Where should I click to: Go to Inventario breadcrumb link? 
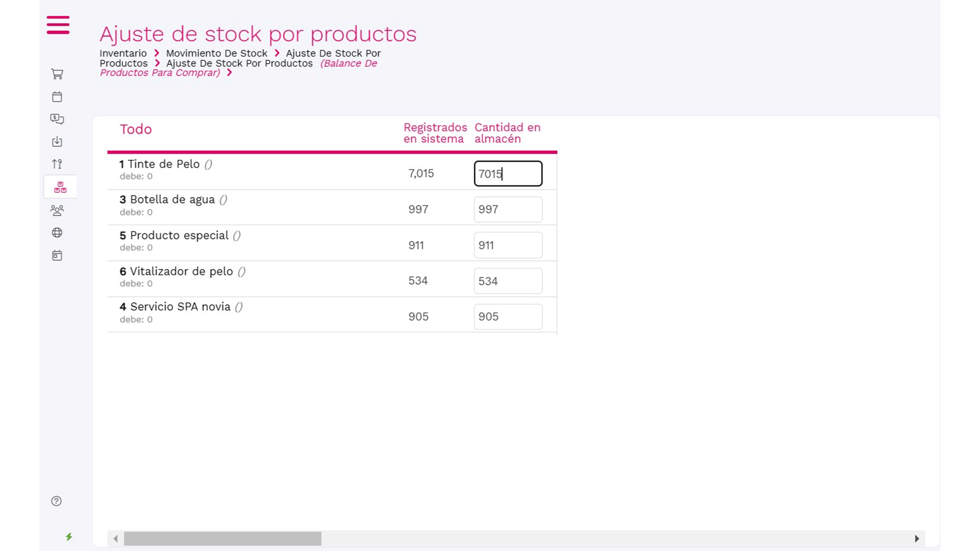coord(123,53)
